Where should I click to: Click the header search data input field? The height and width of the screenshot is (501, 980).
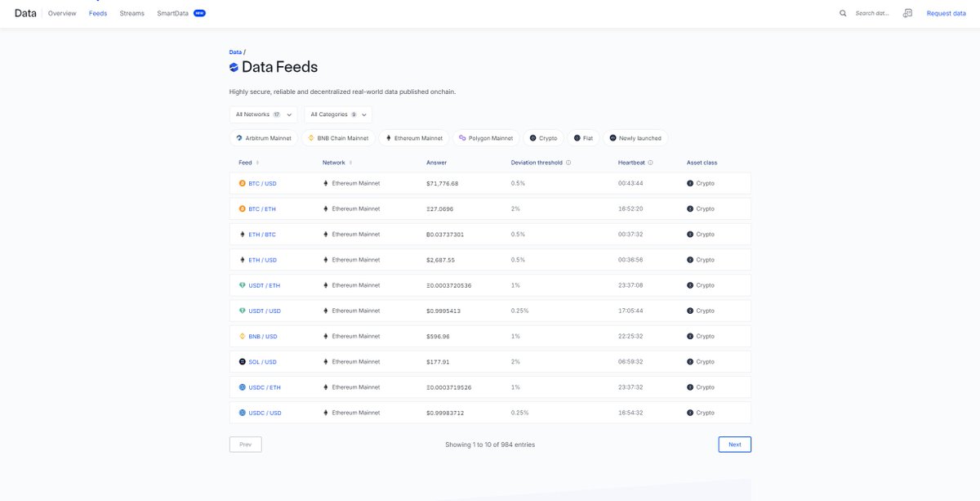pyautogui.click(x=872, y=13)
